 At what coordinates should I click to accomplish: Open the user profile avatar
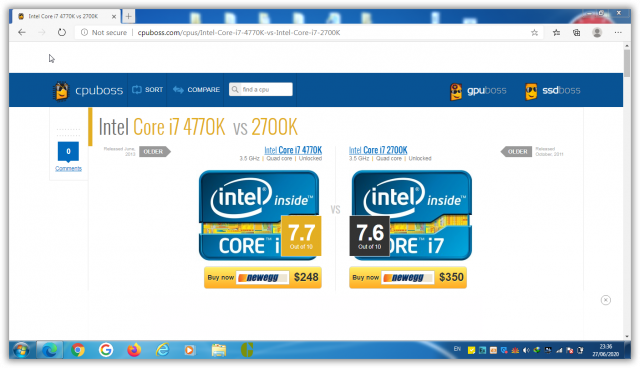[597, 33]
